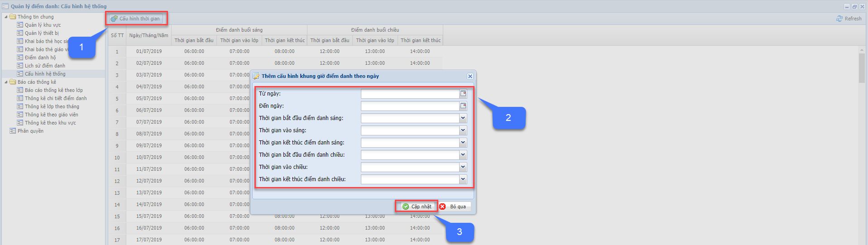Open the Phân quyền item in sidebar
Image resolution: width=868 pixels, height=245 pixels.
click(30, 131)
